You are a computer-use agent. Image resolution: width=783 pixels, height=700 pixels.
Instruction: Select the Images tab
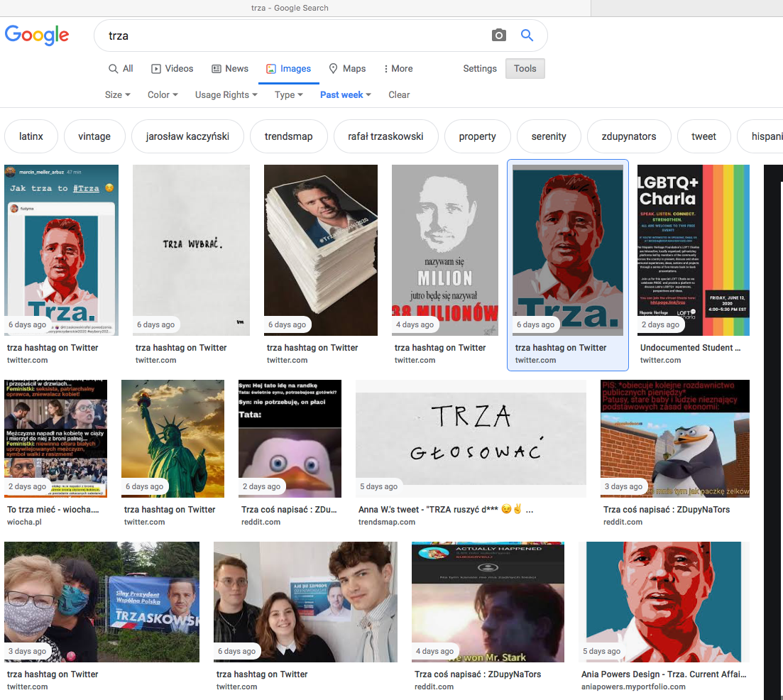pos(289,68)
